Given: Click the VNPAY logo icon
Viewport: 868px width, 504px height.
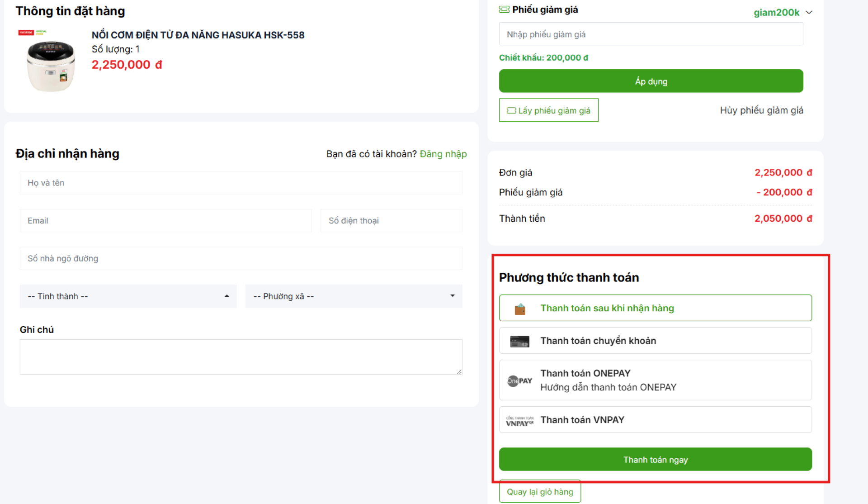Looking at the screenshot, I should [519, 421].
